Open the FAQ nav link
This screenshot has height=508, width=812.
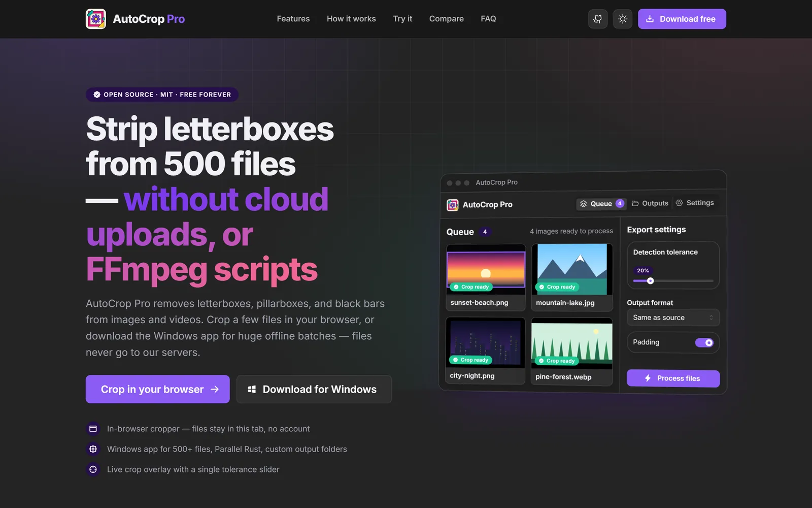point(488,19)
